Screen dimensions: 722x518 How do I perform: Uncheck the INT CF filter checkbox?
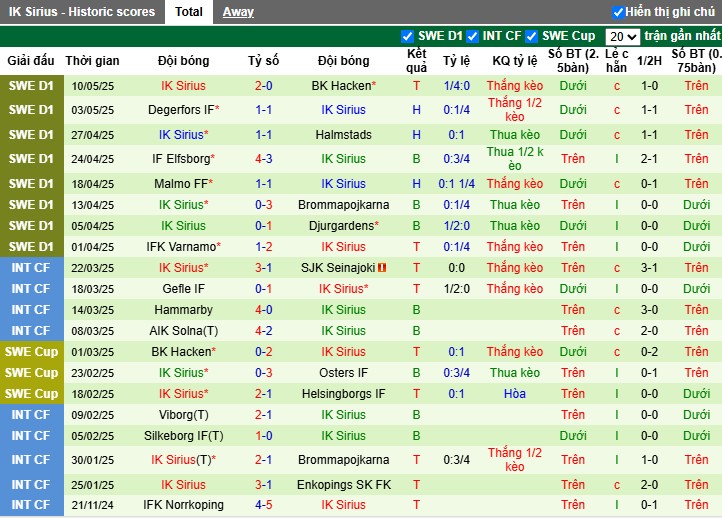(x=472, y=36)
